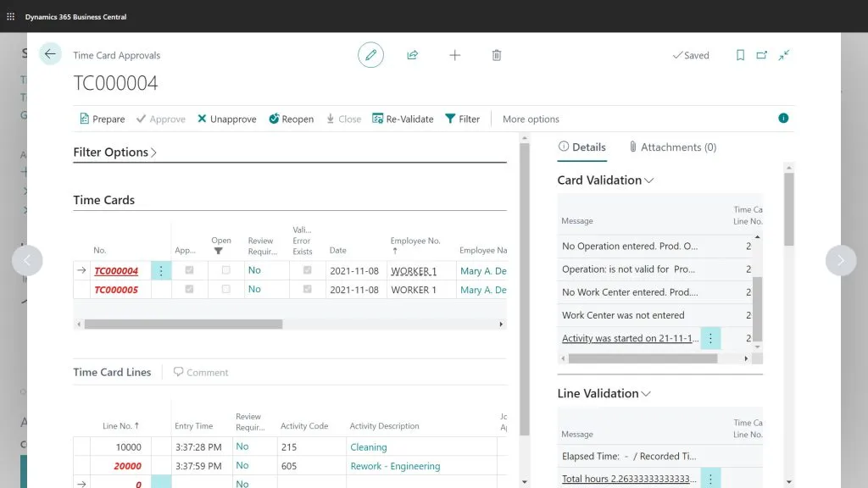Open the app launcher waffle icon
This screenshot has height=488, width=868.
pos(10,16)
